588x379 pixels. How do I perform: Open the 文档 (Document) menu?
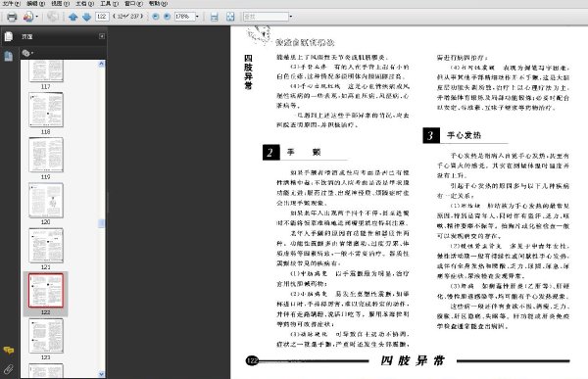click(84, 4)
